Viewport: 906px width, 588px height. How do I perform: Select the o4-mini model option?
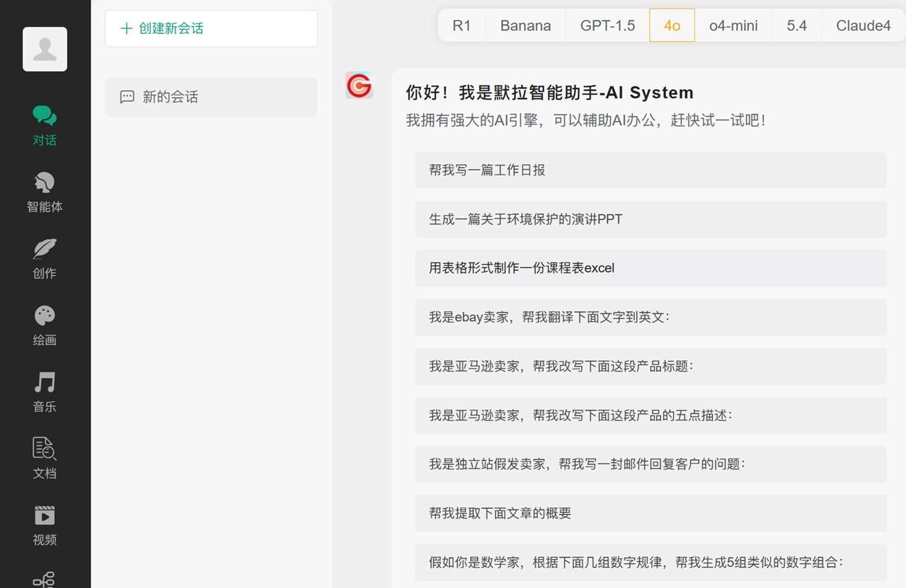[733, 25]
